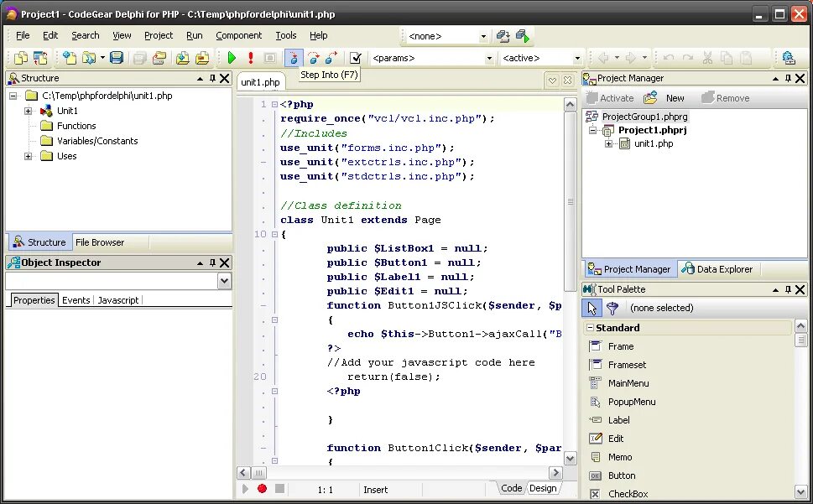Click the desktop layout save icon
Viewport: 813px width, 504px height.
click(503, 36)
